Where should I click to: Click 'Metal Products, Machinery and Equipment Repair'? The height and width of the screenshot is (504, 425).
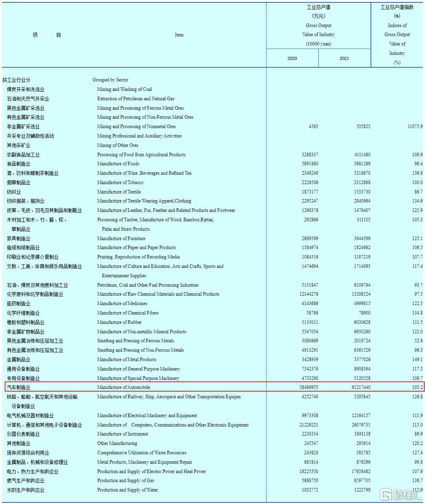click(145, 462)
